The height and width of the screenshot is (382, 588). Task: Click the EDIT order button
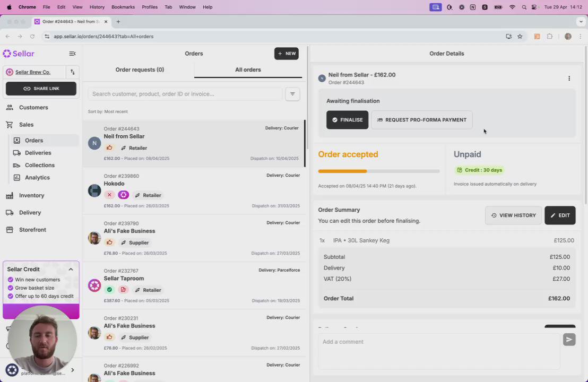tap(560, 215)
